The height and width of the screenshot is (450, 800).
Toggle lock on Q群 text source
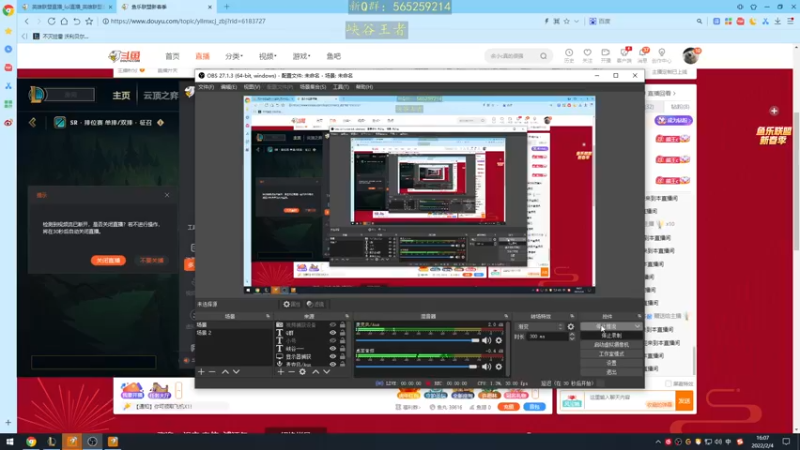tap(342, 333)
